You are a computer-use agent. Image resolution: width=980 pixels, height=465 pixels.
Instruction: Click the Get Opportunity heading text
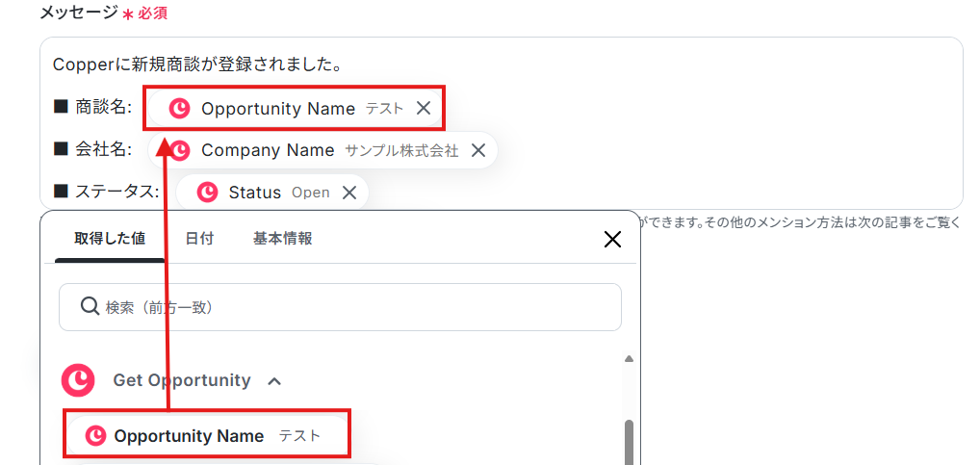point(182,380)
